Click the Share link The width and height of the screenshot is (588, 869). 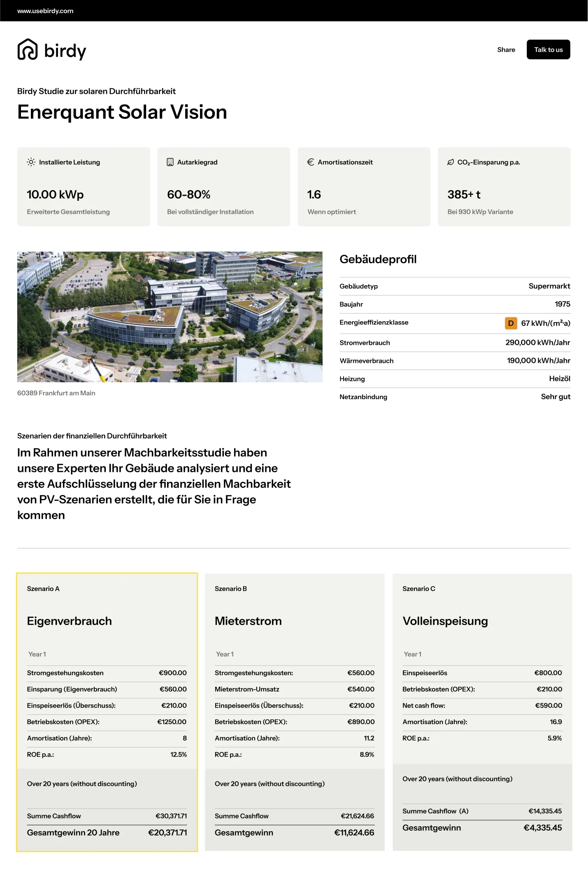click(506, 50)
